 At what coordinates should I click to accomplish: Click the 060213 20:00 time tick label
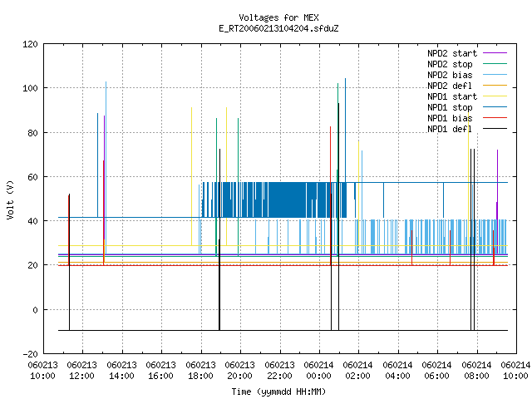240,371
